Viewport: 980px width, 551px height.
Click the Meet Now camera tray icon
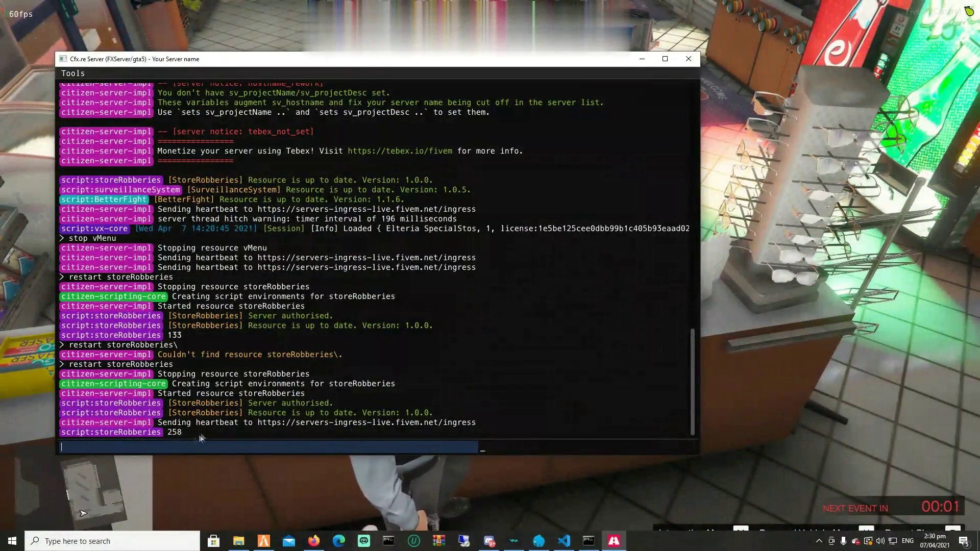[831, 541]
